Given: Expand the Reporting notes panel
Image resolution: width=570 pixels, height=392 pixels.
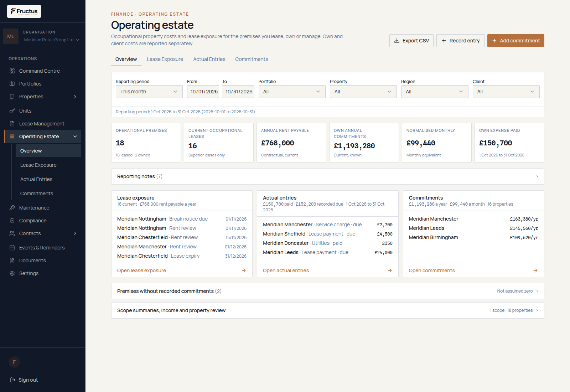Looking at the screenshot, I should tap(327, 176).
